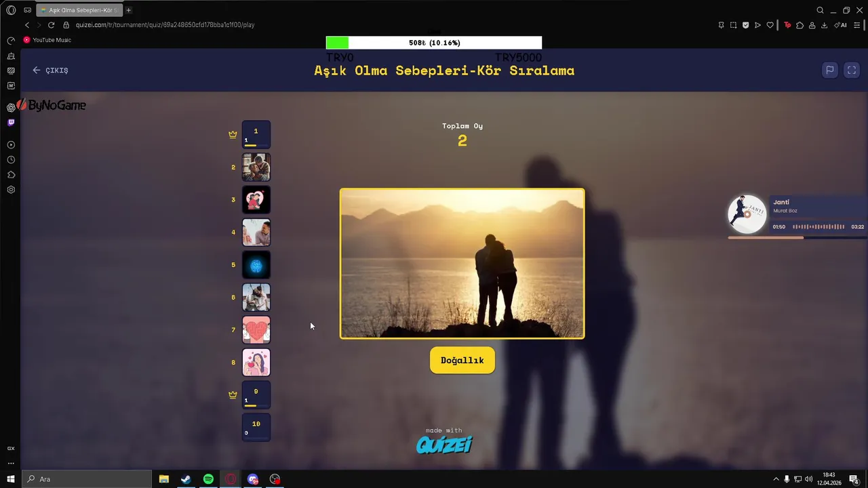Click the green donation progress bar

point(434,43)
